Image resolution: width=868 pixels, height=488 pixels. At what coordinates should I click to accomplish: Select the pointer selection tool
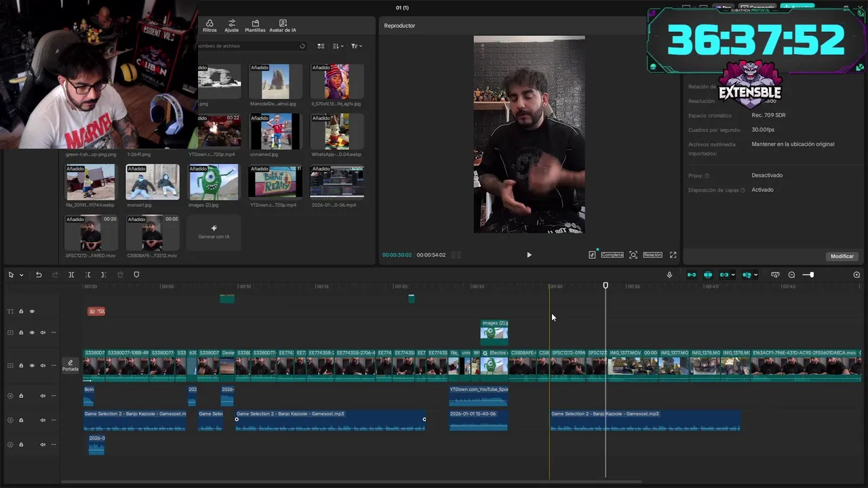pos(11,274)
